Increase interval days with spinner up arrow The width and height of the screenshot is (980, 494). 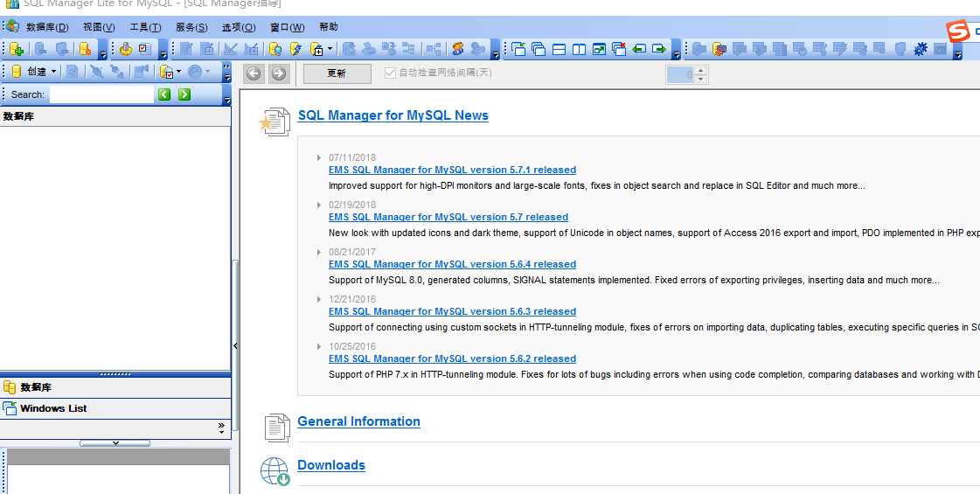[x=700, y=70]
